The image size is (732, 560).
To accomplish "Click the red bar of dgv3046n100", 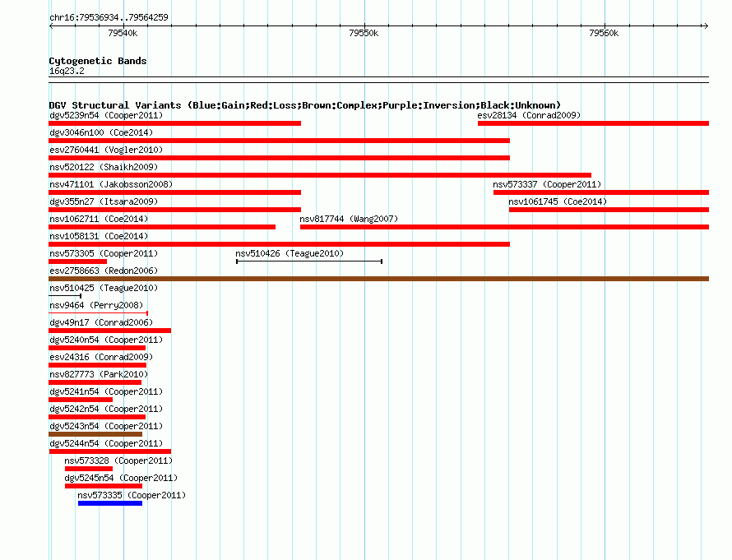I will [x=279, y=141].
